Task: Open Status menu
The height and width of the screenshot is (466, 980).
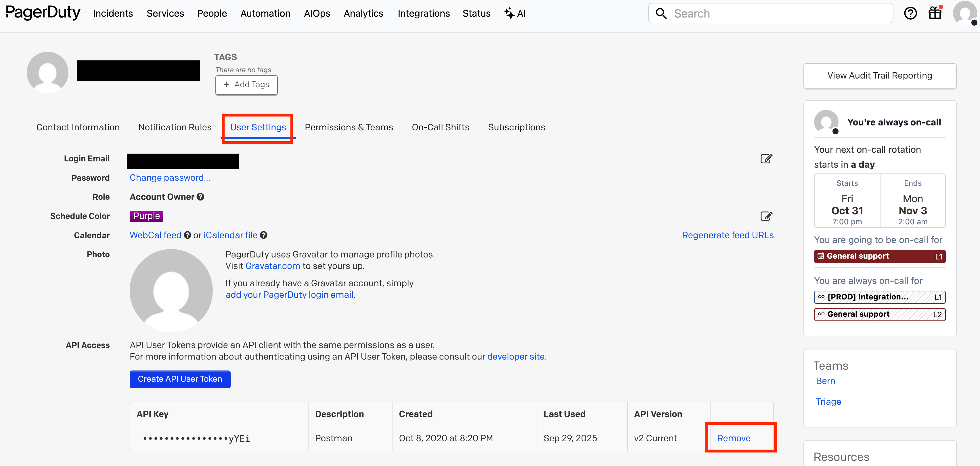Action: click(476, 14)
